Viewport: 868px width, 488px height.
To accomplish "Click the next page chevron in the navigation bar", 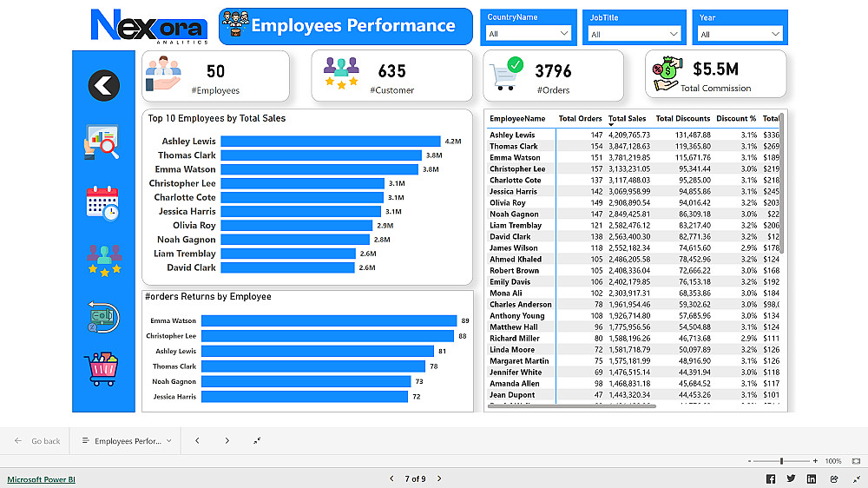I will [227, 441].
